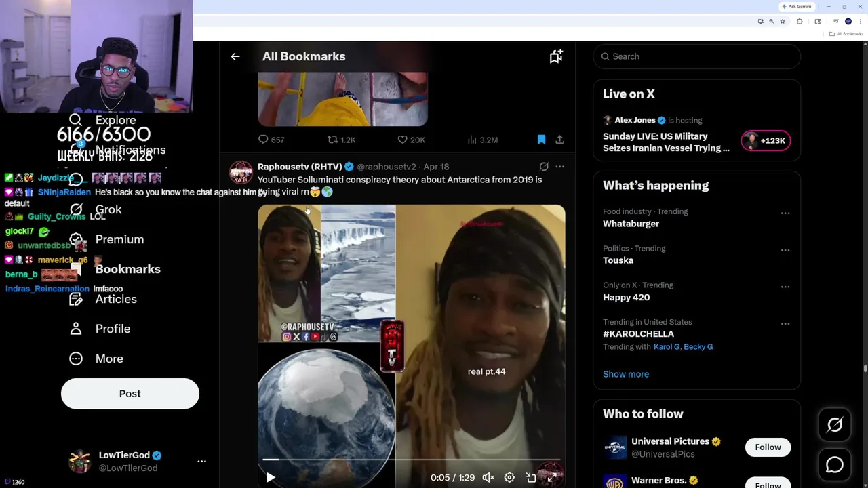Open Raphousetv avatar on the post

pyautogui.click(x=241, y=173)
